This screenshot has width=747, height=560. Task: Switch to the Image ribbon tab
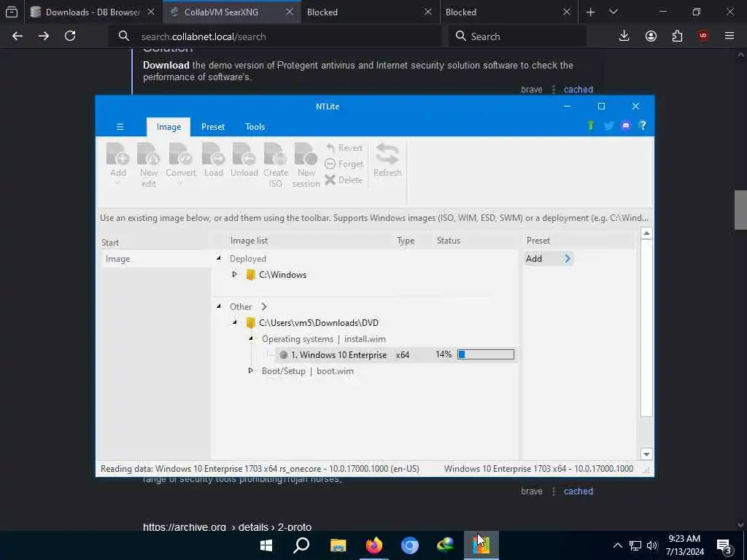(169, 127)
